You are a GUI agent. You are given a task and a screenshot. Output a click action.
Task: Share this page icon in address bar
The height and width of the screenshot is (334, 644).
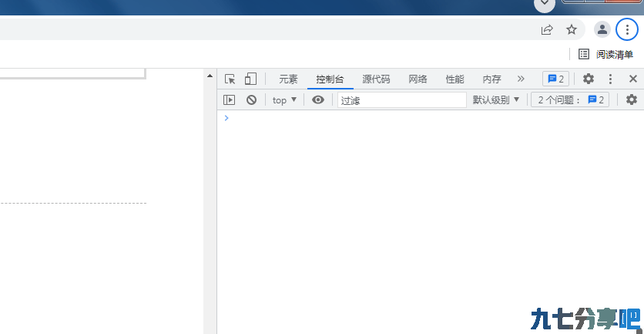(x=547, y=29)
